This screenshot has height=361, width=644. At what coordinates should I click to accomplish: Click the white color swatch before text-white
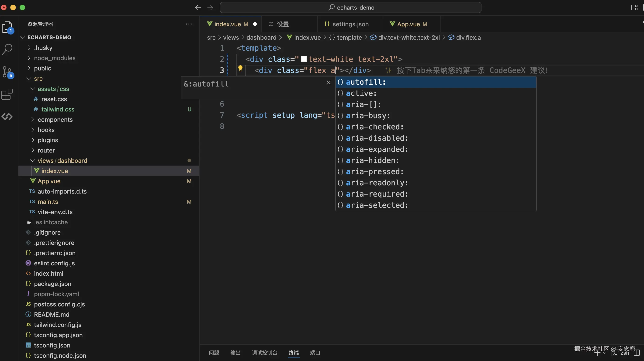pyautogui.click(x=304, y=59)
